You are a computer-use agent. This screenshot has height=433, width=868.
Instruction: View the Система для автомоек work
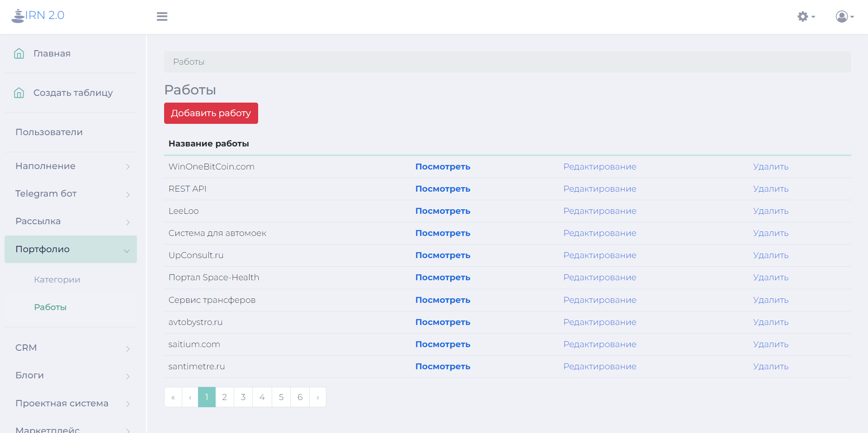[443, 233]
